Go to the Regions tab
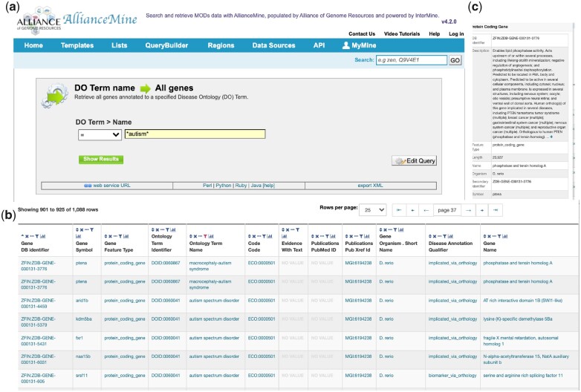581x392 pixels. tap(221, 45)
